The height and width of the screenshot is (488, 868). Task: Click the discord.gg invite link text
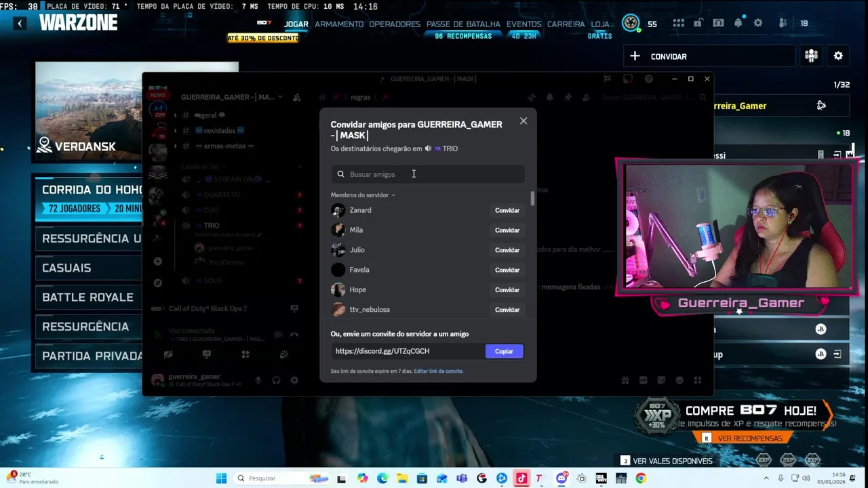pyautogui.click(x=382, y=351)
